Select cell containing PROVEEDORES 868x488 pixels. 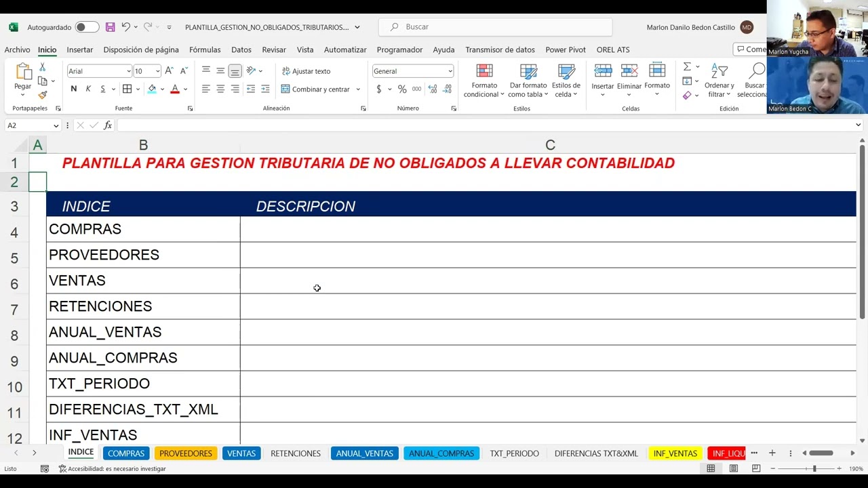[x=143, y=255]
